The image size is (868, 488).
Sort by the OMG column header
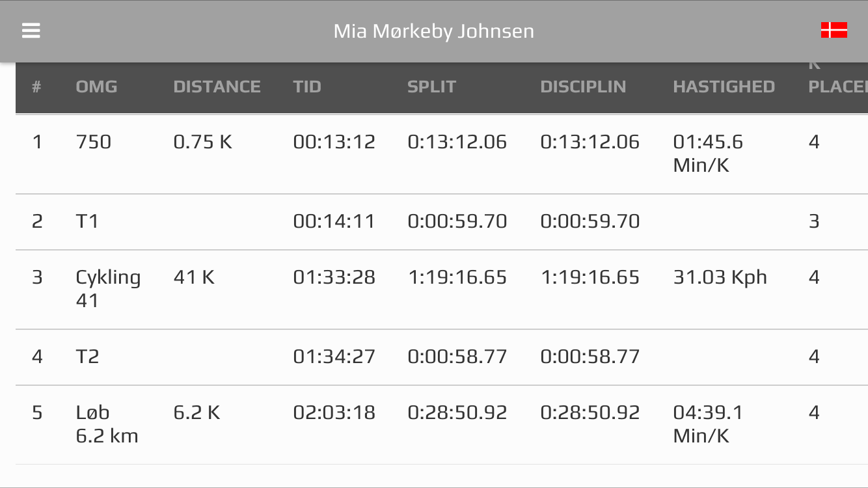[x=96, y=87]
